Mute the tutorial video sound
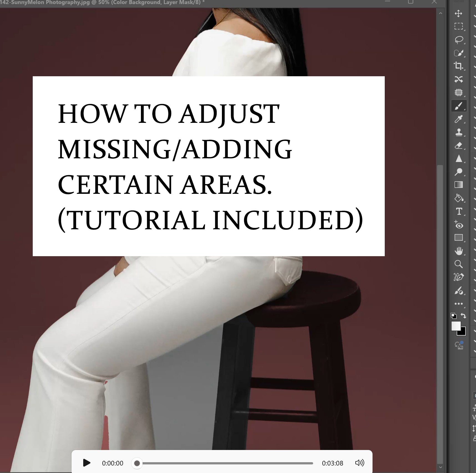This screenshot has width=476, height=473. click(x=359, y=463)
